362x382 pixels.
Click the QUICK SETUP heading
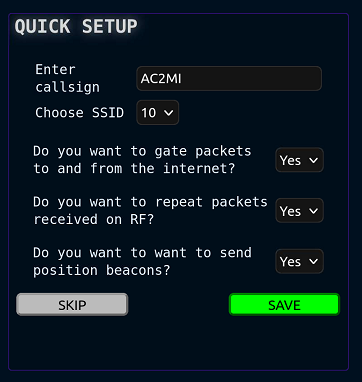(x=76, y=27)
